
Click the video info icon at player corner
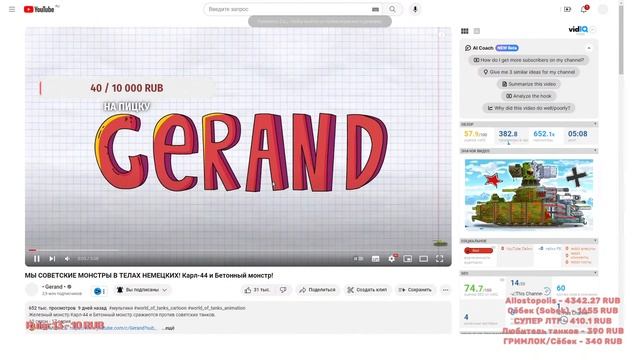coord(442,35)
